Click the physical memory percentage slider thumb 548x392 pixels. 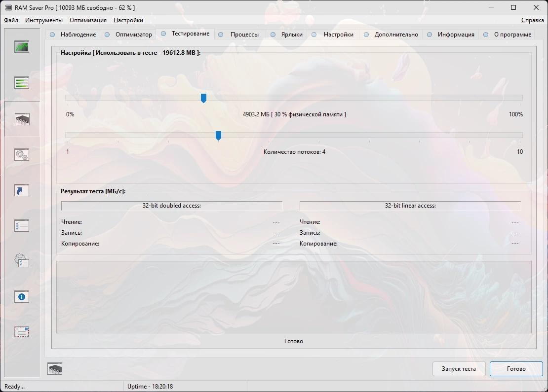203,98
